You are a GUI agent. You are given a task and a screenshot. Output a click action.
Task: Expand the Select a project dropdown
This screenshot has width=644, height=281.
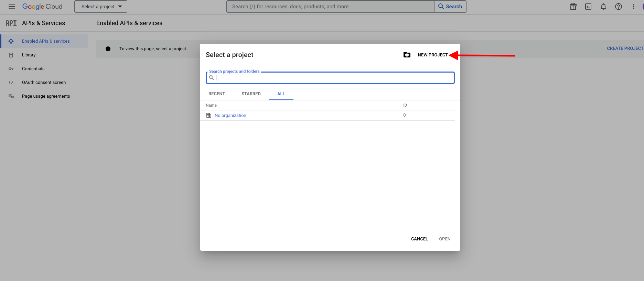pyautogui.click(x=101, y=7)
